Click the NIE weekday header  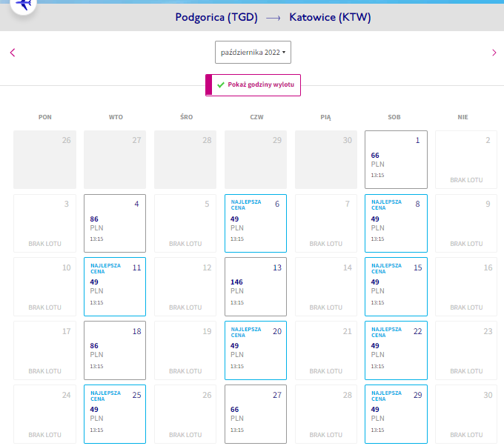point(462,117)
